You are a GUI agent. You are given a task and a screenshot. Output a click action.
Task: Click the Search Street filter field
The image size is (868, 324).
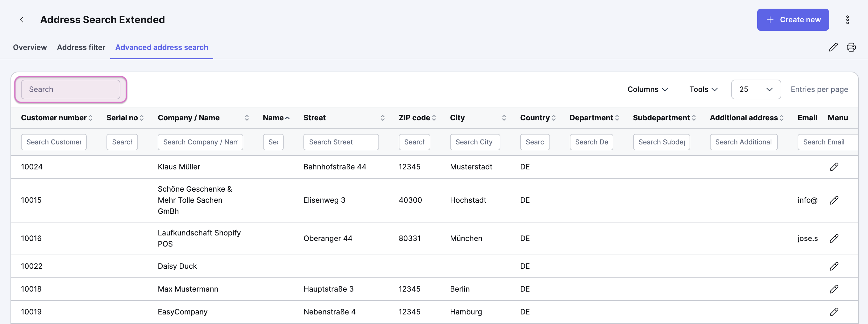coord(341,142)
